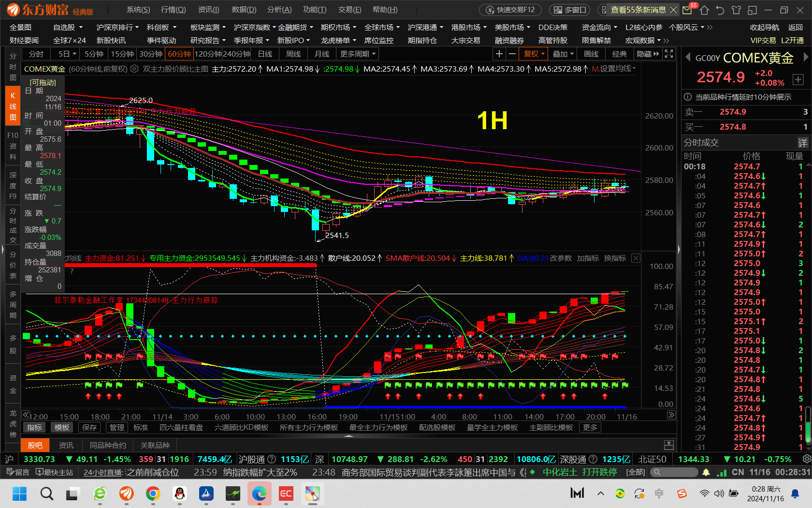Image resolution: width=812 pixels, height=508 pixels.
Task: Toggle fullscreen chart expand icon
Action: [x=669, y=54]
